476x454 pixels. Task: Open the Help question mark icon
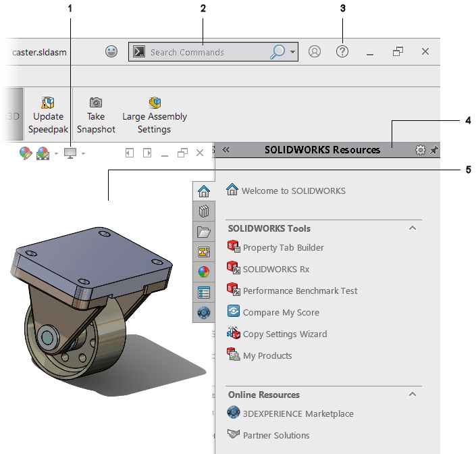[x=342, y=51]
